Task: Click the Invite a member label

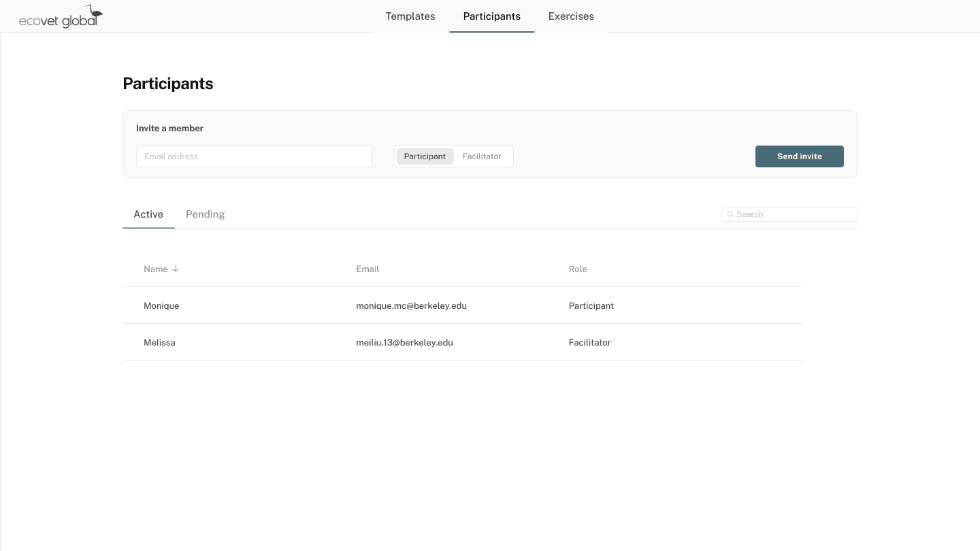Action: (x=169, y=128)
